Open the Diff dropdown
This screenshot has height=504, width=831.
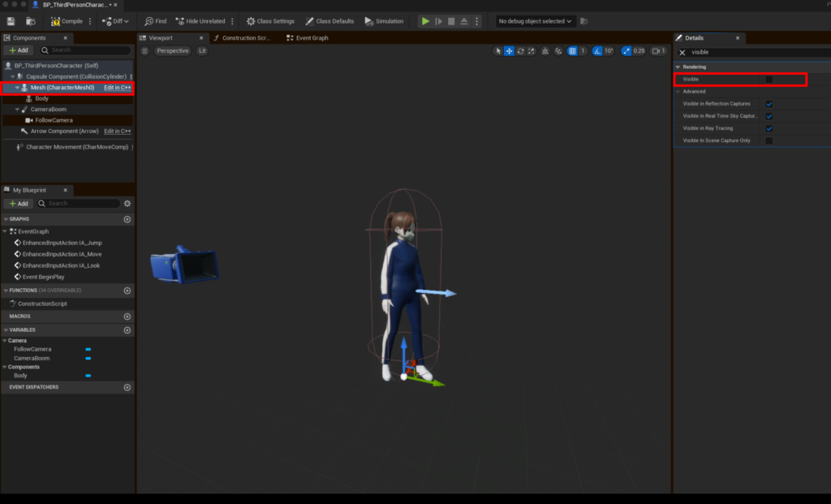115,21
